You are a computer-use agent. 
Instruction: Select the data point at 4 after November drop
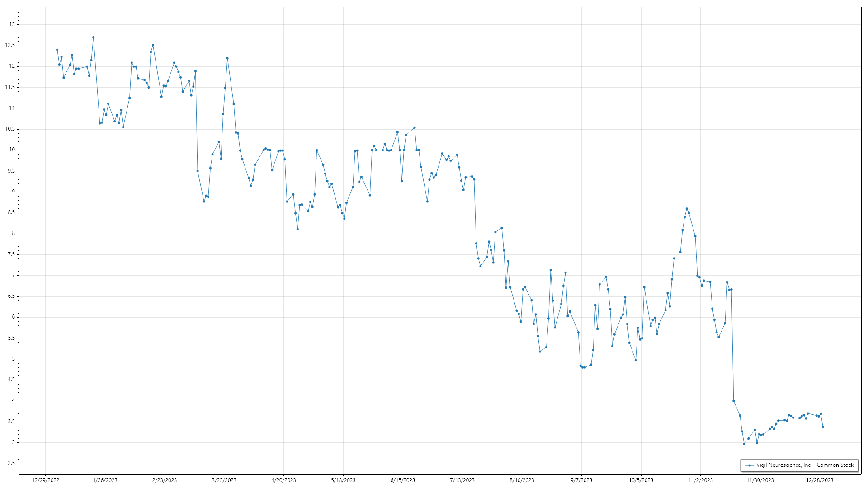click(733, 401)
